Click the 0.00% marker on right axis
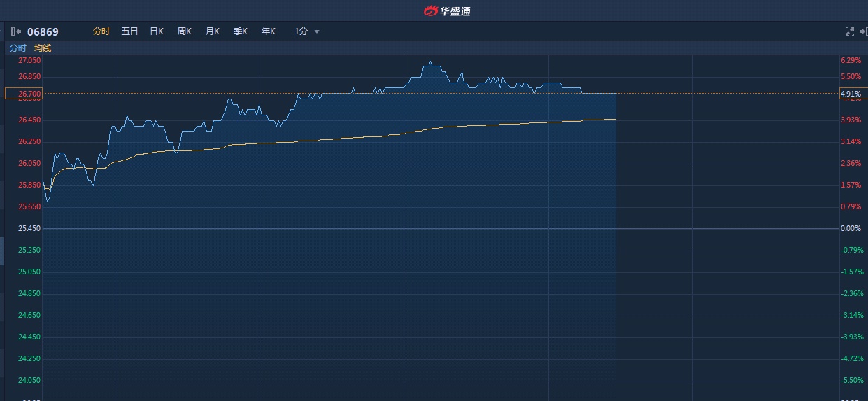The height and width of the screenshot is (401, 868). 851,229
